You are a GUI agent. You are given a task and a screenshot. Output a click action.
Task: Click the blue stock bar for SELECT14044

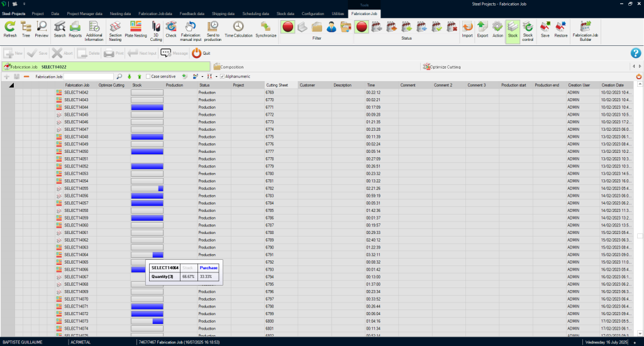[147, 108]
